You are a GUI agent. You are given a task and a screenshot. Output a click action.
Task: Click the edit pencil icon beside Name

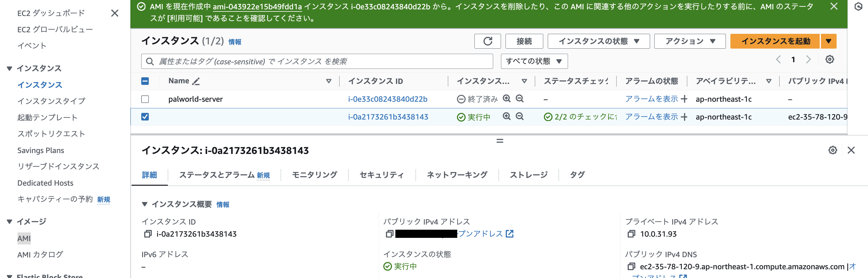[196, 81]
